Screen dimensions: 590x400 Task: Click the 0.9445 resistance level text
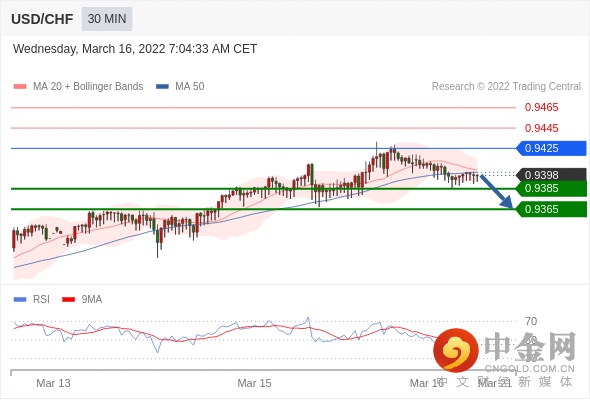click(541, 128)
